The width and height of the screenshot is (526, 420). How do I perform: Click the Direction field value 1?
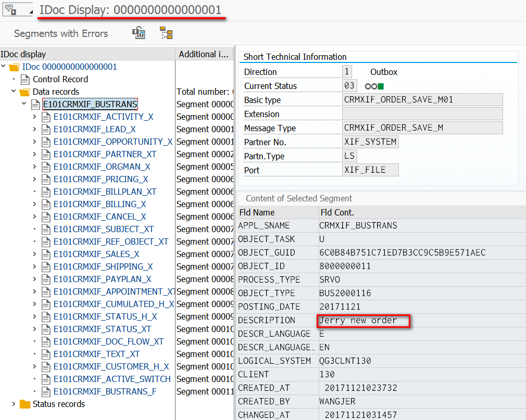tap(347, 71)
